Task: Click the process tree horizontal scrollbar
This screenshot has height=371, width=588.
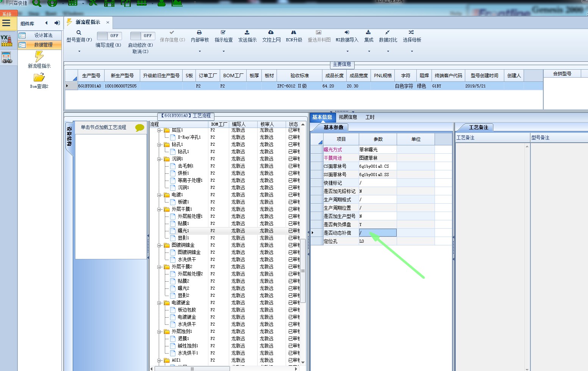Action: click(x=192, y=368)
